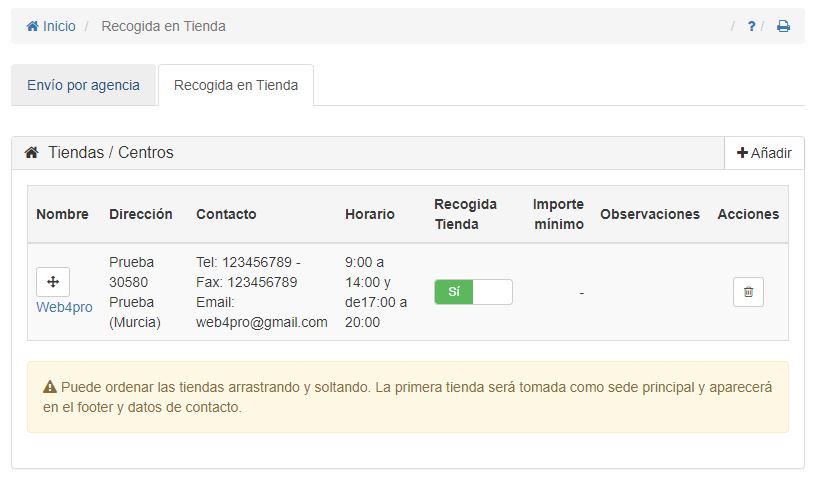Image resolution: width=820 pixels, height=485 pixels.
Task: Click the warning triangle icon in the notice
Action: point(50,387)
